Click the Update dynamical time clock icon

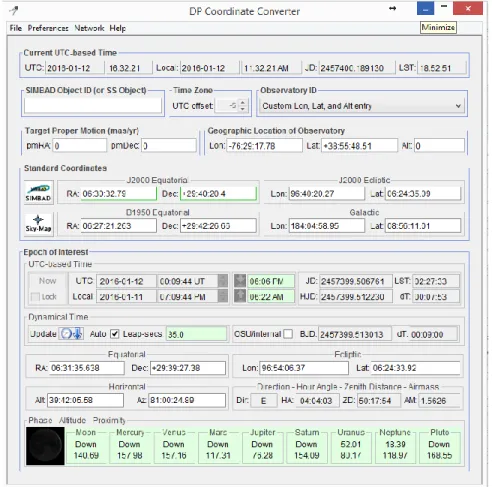tap(71, 334)
